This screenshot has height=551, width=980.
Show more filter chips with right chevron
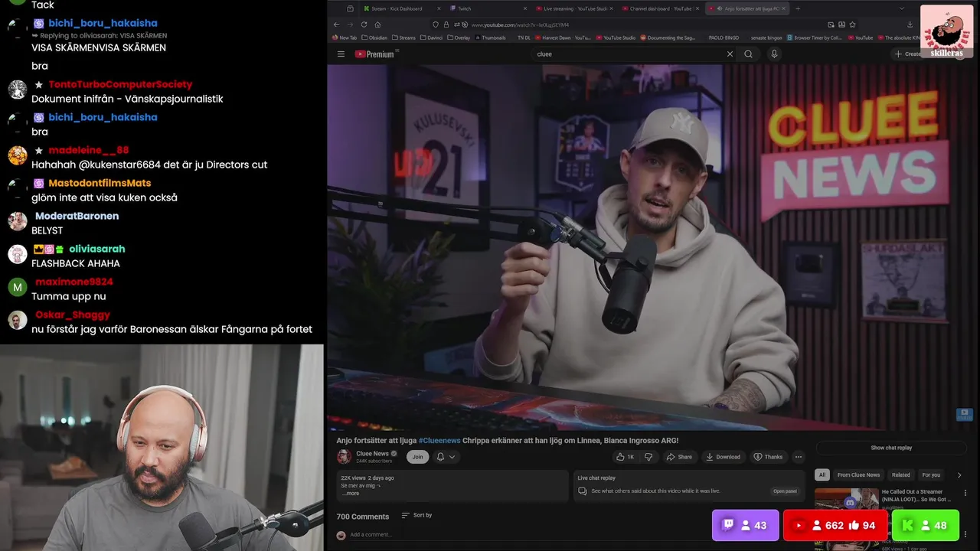coord(959,475)
